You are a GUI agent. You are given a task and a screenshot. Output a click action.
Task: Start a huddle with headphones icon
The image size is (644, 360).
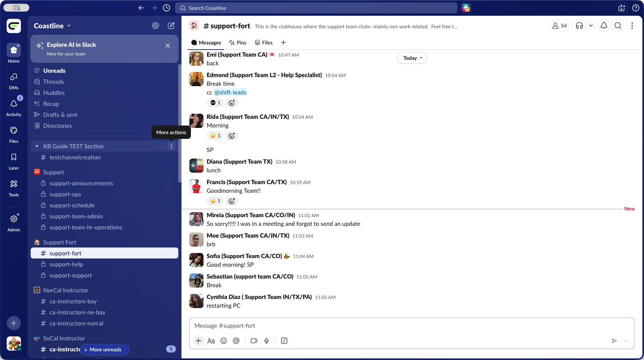coord(579,26)
